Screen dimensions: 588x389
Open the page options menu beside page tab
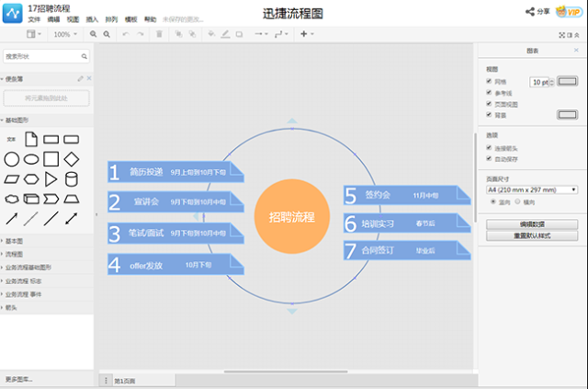coord(106,381)
